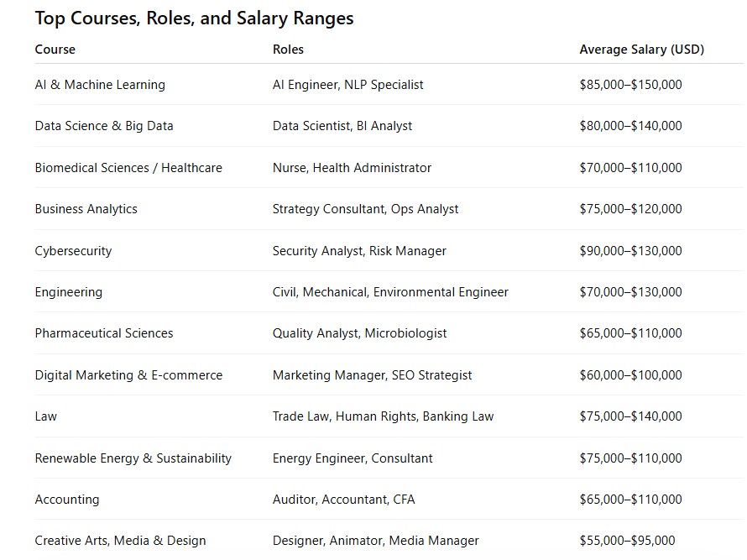Click 'Security Analyst, Risk Manager' roles text
Image resolution: width=747 pixels, height=560 pixels.
pyautogui.click(x=359, y=251)
